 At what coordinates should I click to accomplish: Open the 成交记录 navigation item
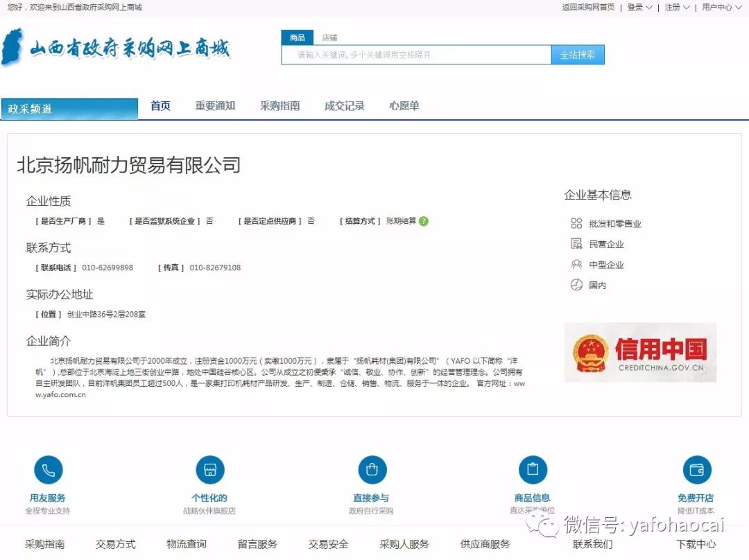point(345,105)
